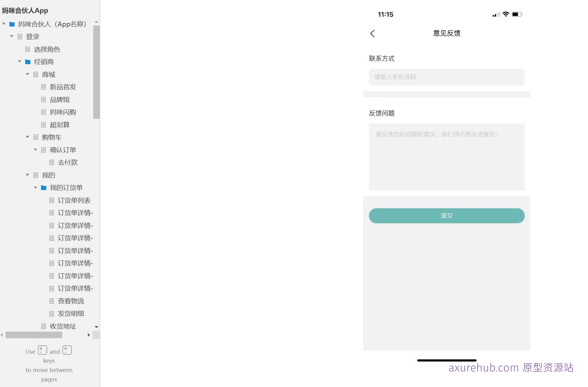This screenshot has width=588, height=387.
Task: Click the page icon next to 去付款
Action: click(x=52, y=163)
